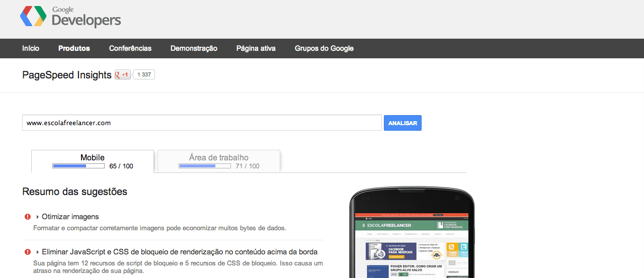Click the PageSpeed Insights page heading
The height and width of the screenshot is (278, 644).
click(67, 75)
